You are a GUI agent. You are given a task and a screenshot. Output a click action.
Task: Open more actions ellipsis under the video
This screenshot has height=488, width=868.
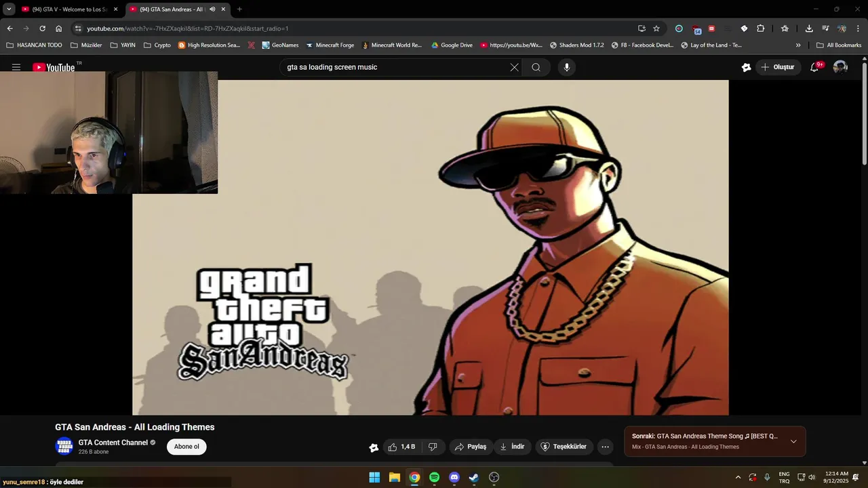606,447
